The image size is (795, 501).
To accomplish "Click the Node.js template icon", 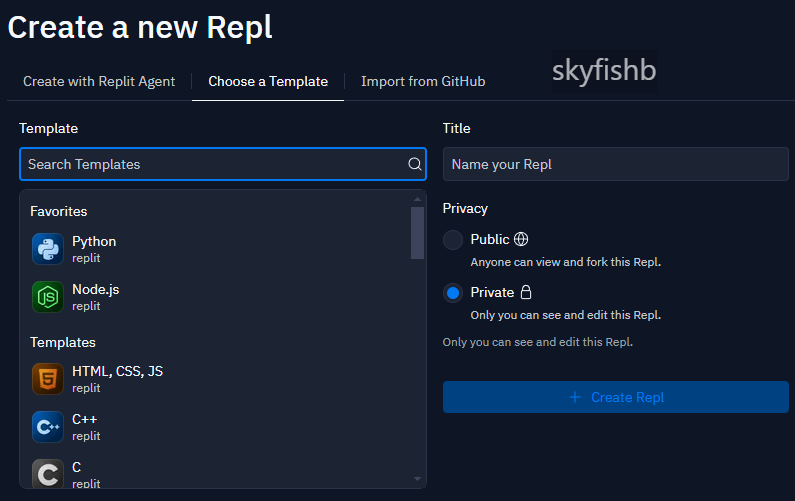I will (48, 297).
